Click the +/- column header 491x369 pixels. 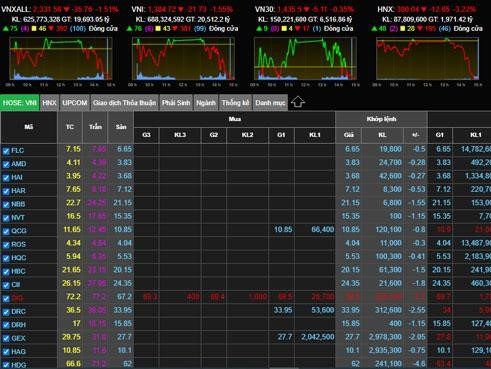coord(415,135)
